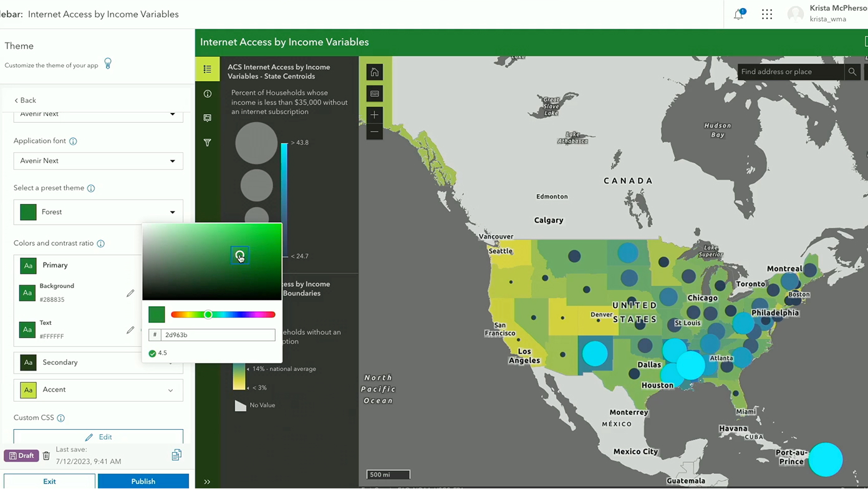Click the last save timestamp 7/12/2023, 9:41 AM
This screenshot has width=868, height=489.
point(89,462)
